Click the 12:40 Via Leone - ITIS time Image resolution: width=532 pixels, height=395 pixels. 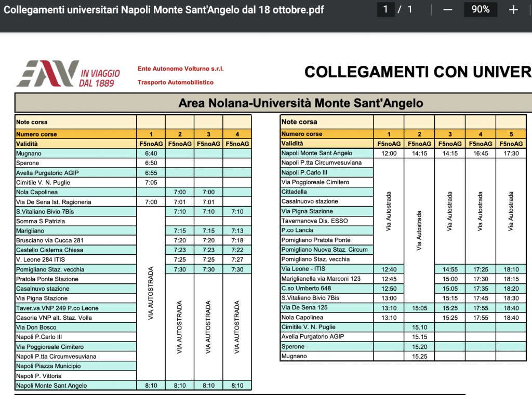[x=389, y=269]
